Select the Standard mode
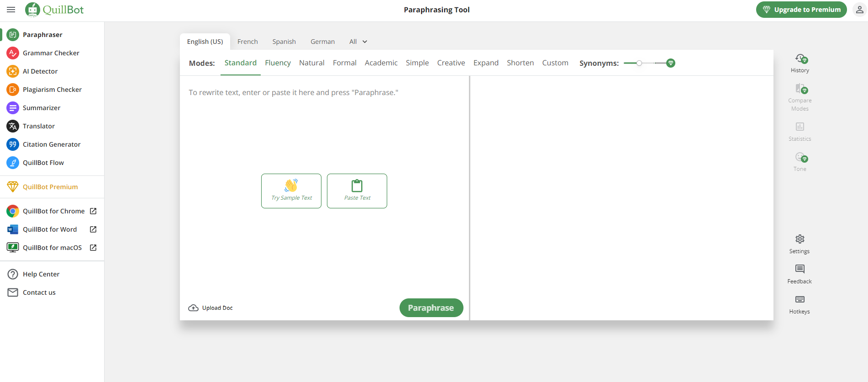Screen dimensions: 868x382 click(241, 63)
